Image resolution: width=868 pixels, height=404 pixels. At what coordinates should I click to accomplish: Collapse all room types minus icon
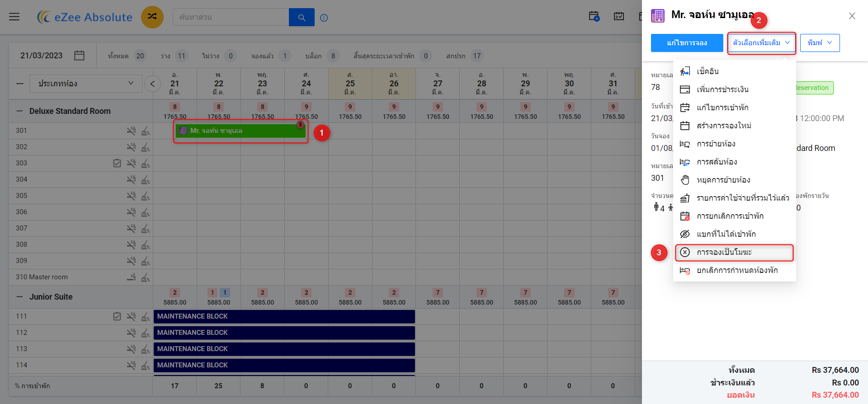coord(19,84)
